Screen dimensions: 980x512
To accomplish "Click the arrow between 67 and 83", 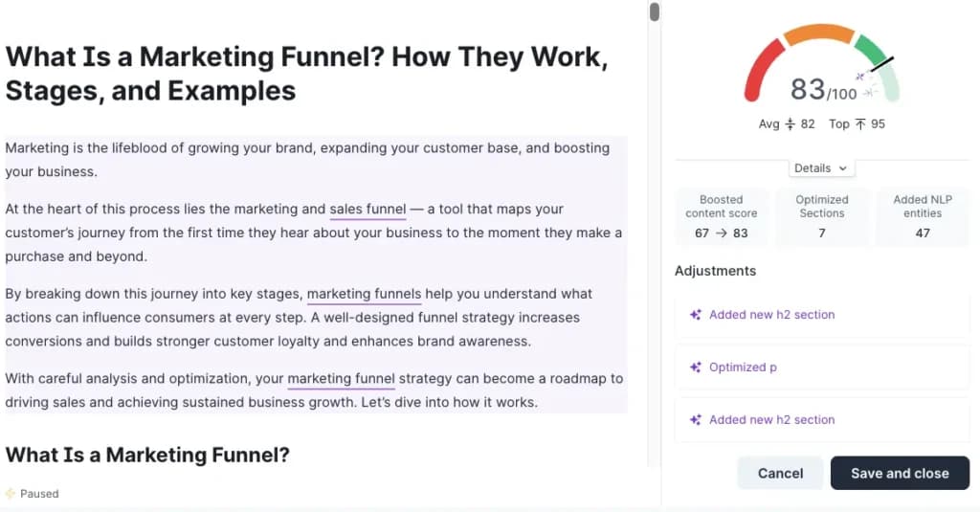I will coord(722,233).
